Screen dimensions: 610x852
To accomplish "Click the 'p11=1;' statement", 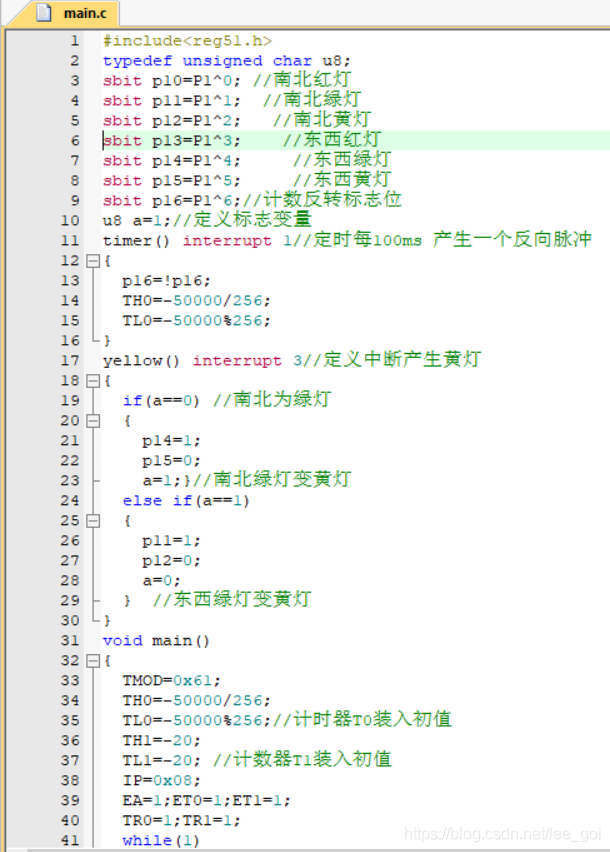I will point(171,541).
